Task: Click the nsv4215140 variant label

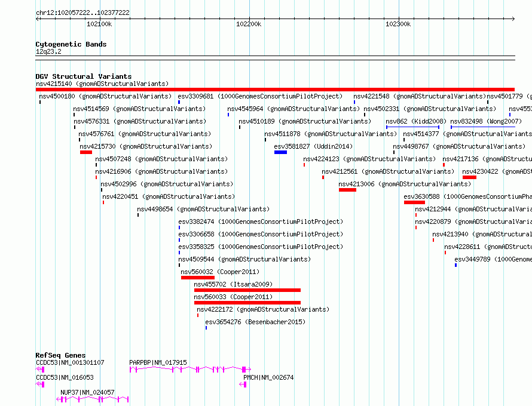Action: [x=102, y=84]
